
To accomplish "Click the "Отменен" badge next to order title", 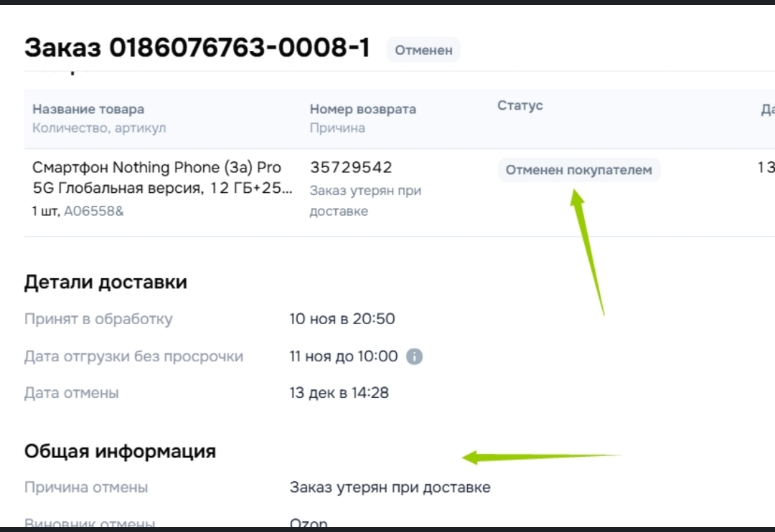I will click(423, 50).
